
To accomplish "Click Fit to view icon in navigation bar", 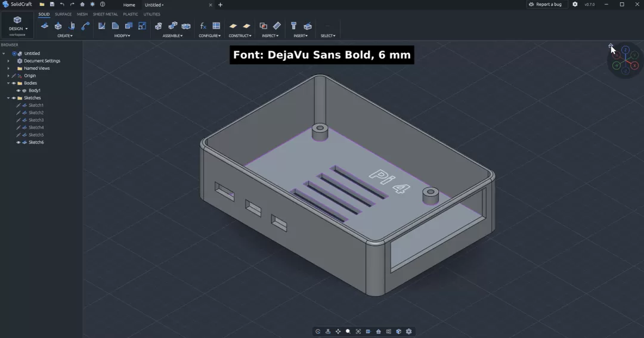I will coord(358,331).
